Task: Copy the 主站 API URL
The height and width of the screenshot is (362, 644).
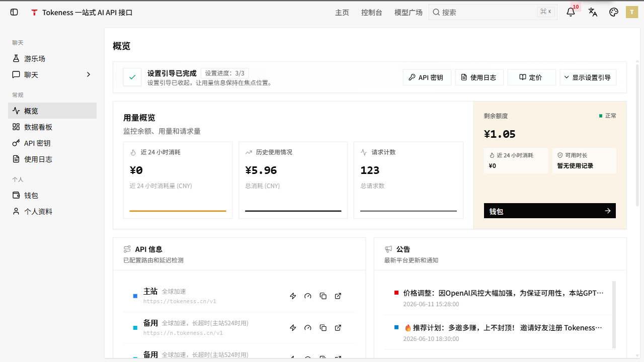Action: [x=323, y=296]
